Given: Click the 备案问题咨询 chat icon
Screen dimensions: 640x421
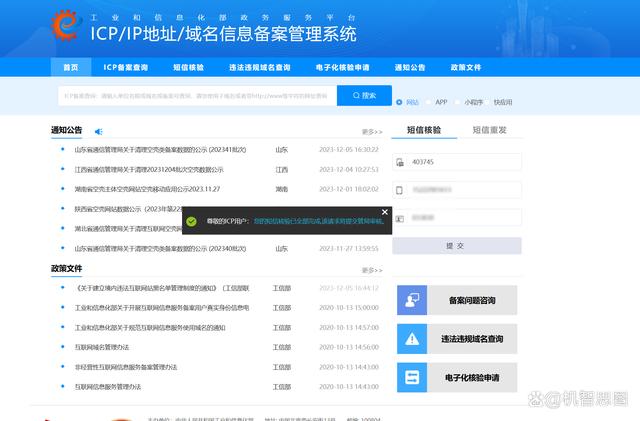Looking at the screenshot, I should (413, 300).
